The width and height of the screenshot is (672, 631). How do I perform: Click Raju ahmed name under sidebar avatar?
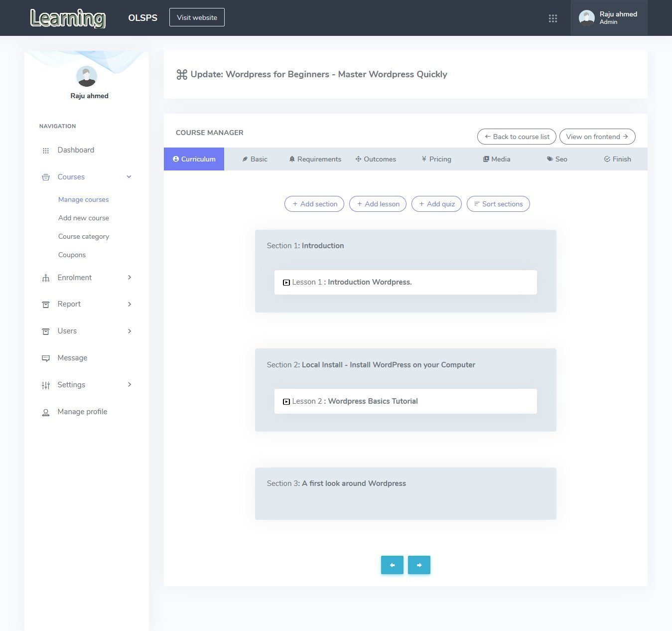coord(89,96)
